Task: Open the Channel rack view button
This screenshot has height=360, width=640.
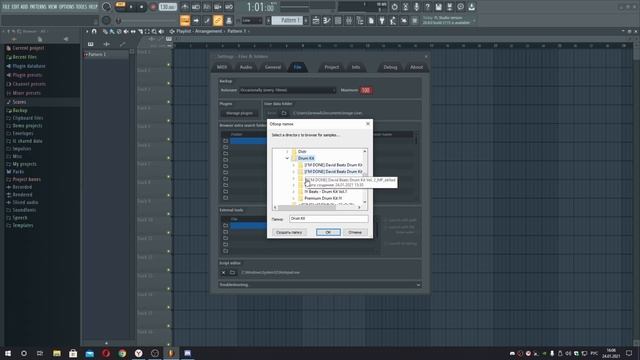Action: pos(338,20)
